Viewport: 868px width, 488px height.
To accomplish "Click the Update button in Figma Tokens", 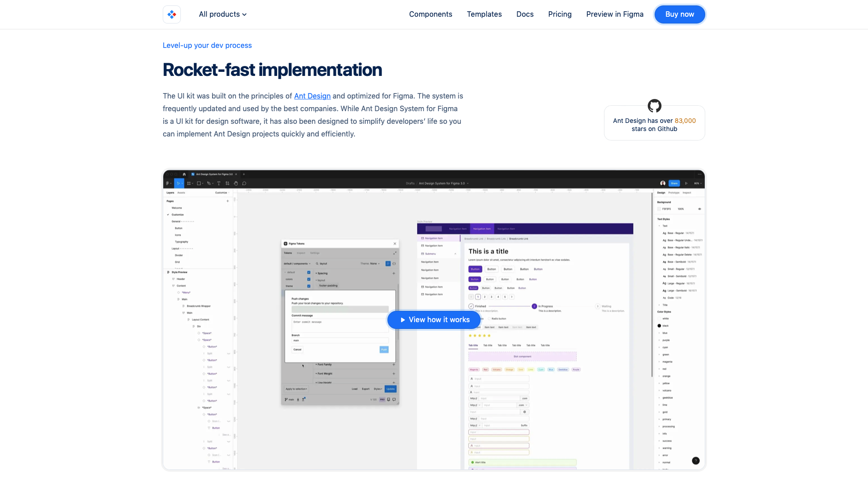I will pyautogui.click(x=391, y=389).
